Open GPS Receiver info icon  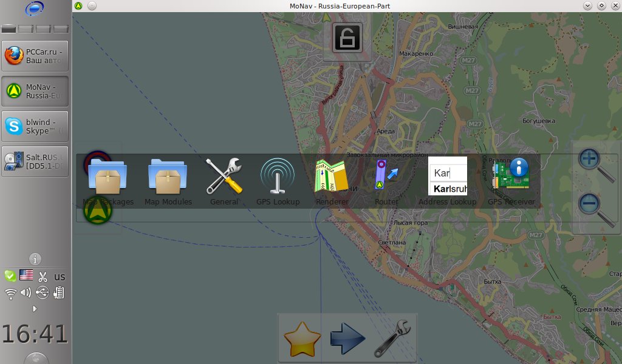[511, 177]
